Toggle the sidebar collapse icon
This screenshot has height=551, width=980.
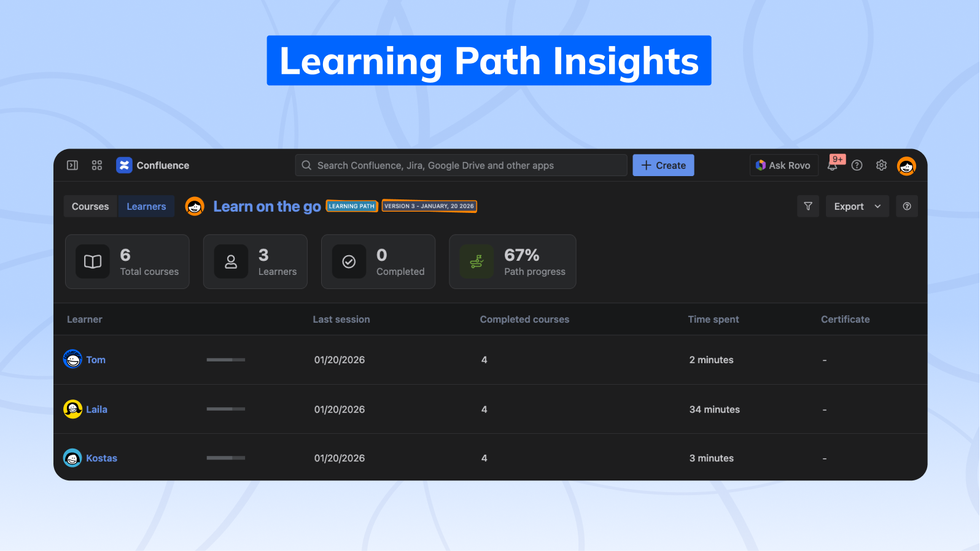[72, 165]
